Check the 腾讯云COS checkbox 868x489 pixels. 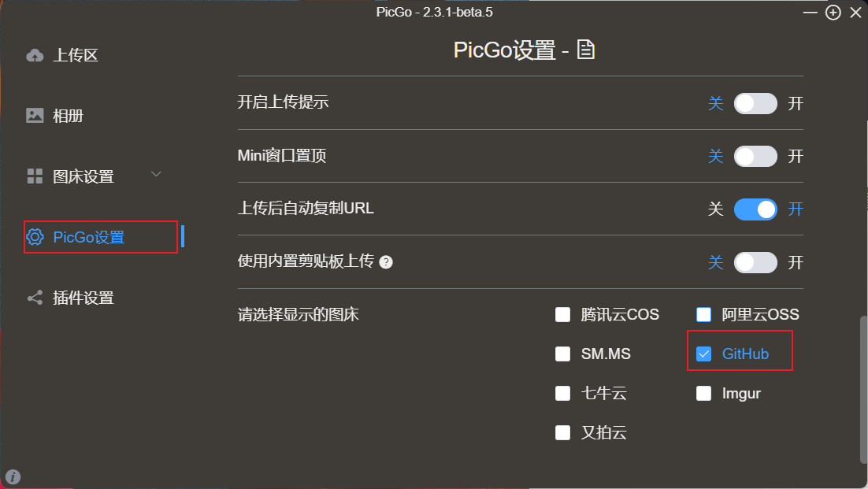(x=562, y=315)
